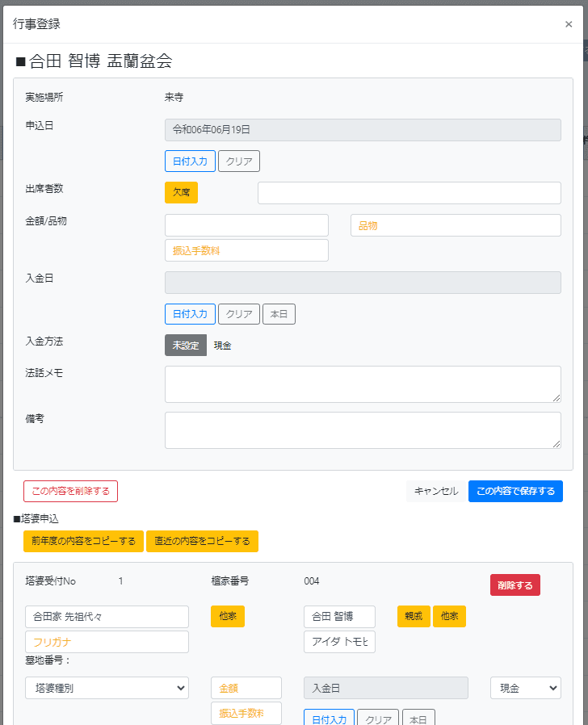Click the 親戚 tag button
This screenshot has height=725, width=588.
click(414, 617)
